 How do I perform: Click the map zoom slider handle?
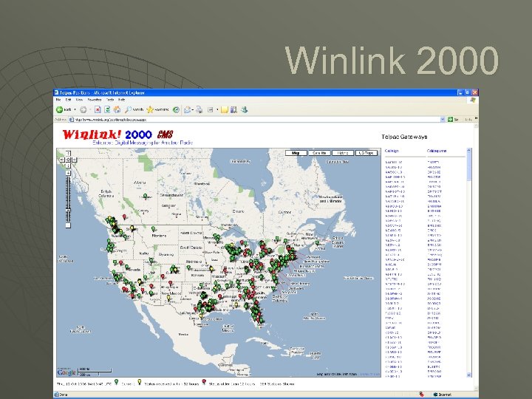pyautogui.click(x=68, y=211)
